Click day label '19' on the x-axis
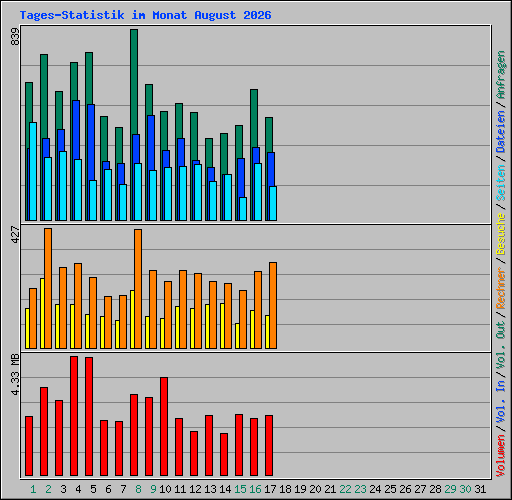This screenshot has width=512, height=500. click(x=300, y=489)
